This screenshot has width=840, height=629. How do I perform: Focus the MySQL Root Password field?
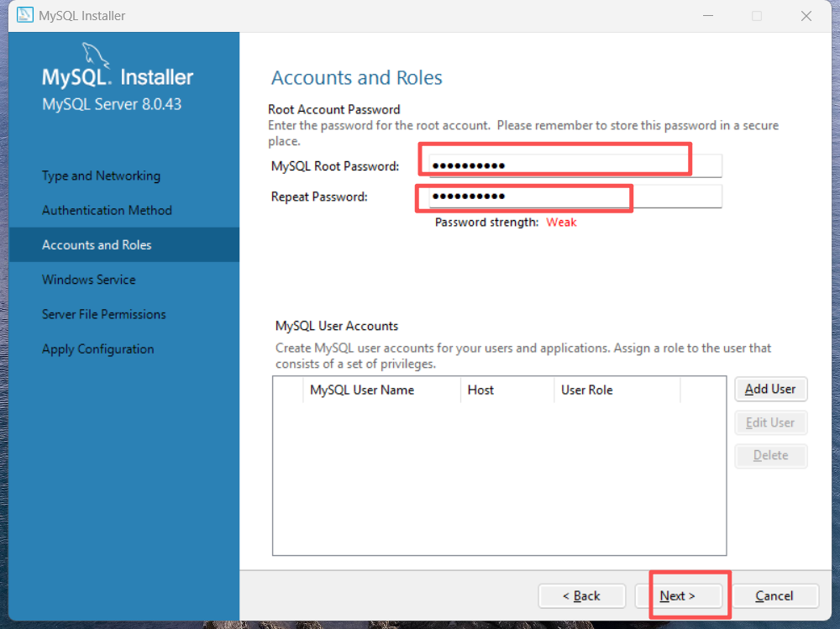tap(575, 165)
